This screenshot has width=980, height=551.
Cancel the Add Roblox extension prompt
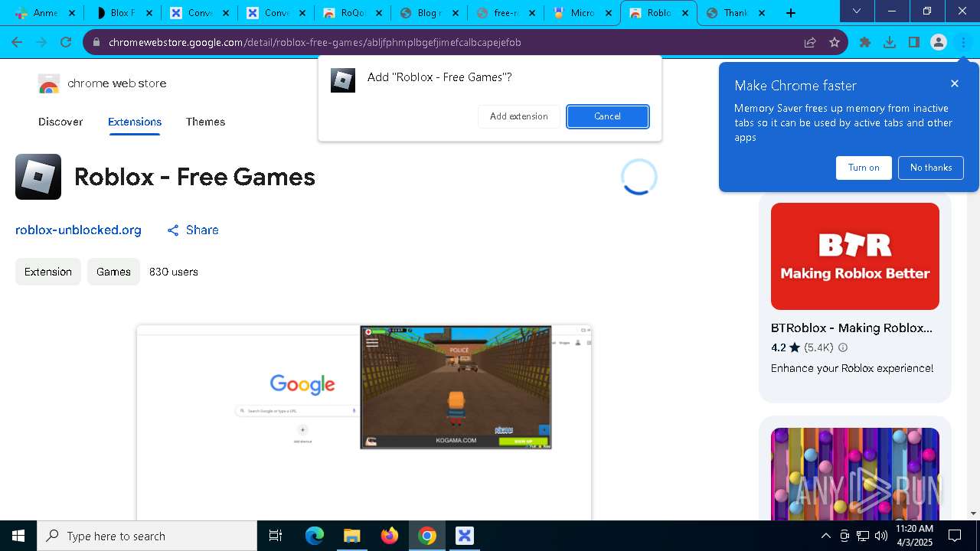[x=608, y=116]
